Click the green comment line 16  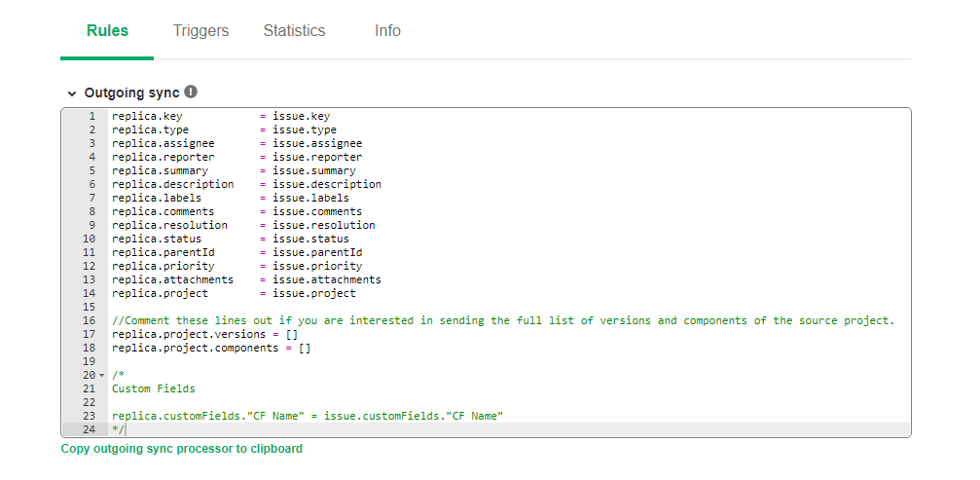coord(503,320)
